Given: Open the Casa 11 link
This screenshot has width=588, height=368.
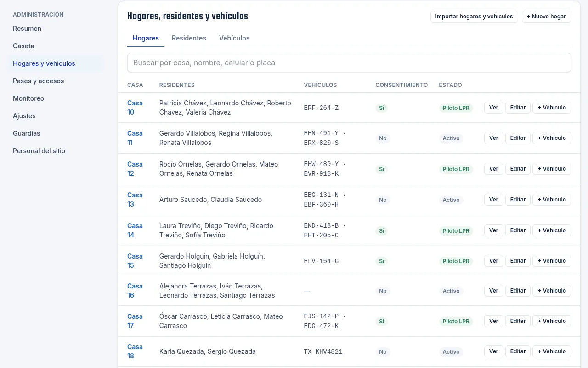Looking at the screenshot, I should [135, 138].
